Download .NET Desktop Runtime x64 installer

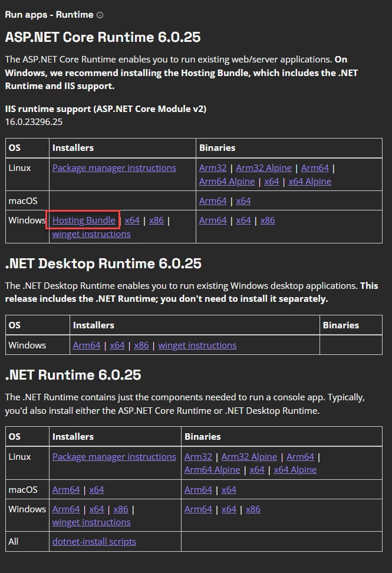click(117, 345)
